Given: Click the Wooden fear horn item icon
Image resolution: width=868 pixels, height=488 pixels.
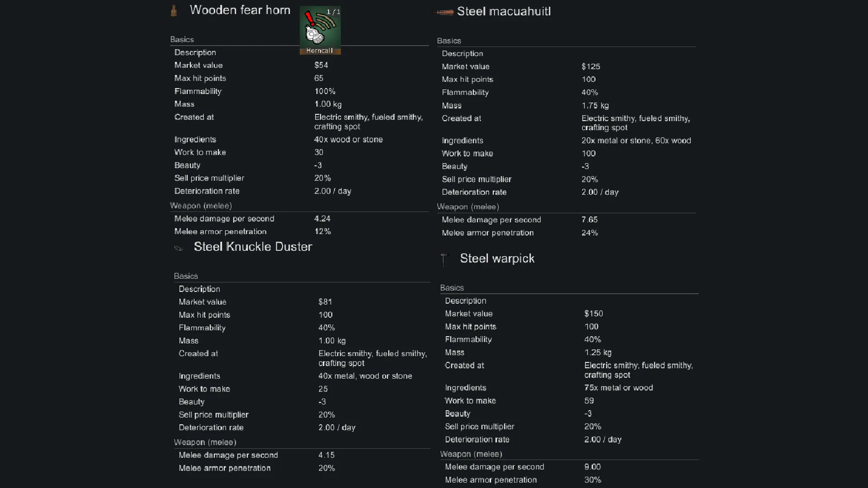Looking at the screenshot, I should (x=174, y=10).
